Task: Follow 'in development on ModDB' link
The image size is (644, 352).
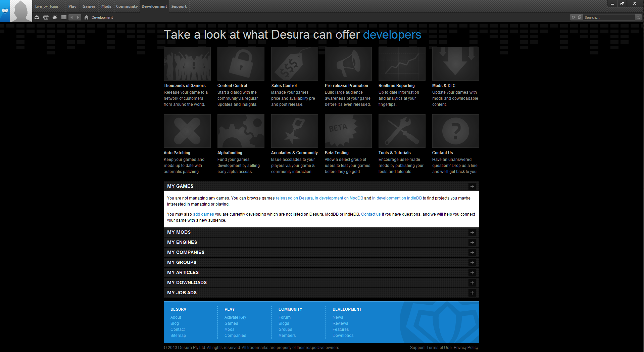Action: pos(339,198)
